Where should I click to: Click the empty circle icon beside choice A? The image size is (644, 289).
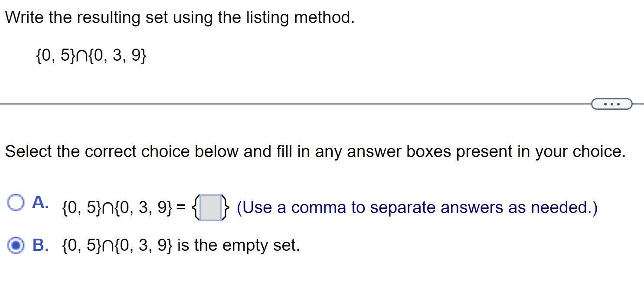point(16,202)
